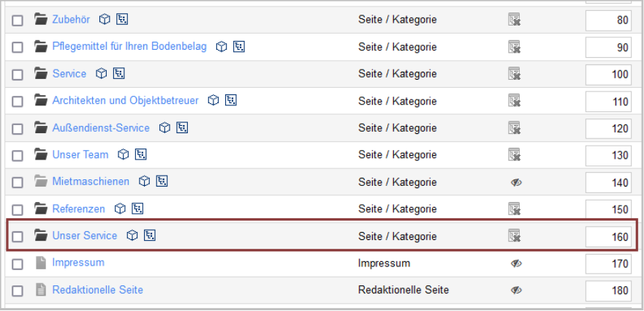Click the cube icon next to Außendienst-Service
Screen dimensions: 644x311
tap(164, 127)
